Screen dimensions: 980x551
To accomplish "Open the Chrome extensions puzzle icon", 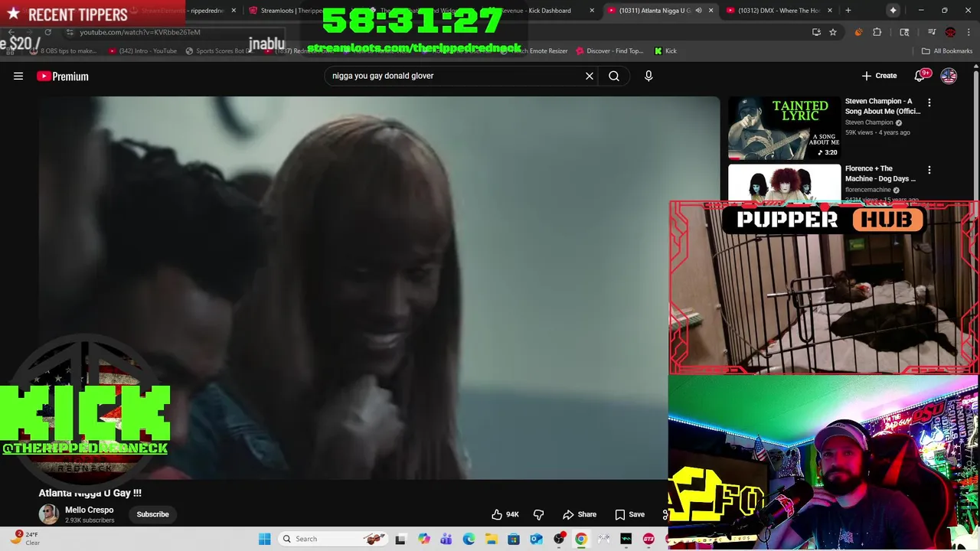I will coord(877,32).
